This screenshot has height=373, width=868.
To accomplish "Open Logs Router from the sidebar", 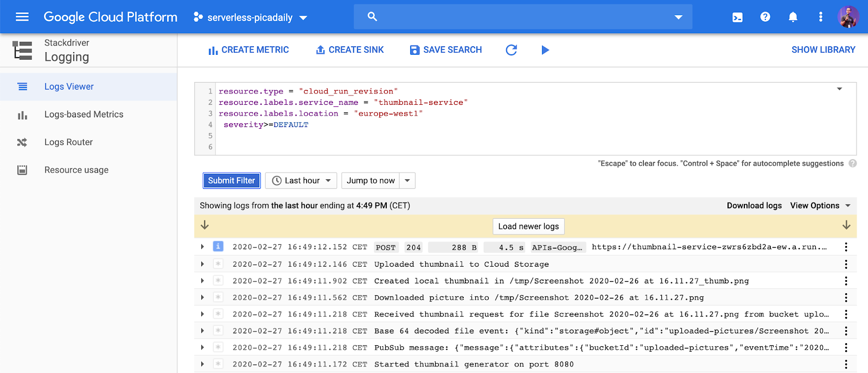I will click(68, 142).
